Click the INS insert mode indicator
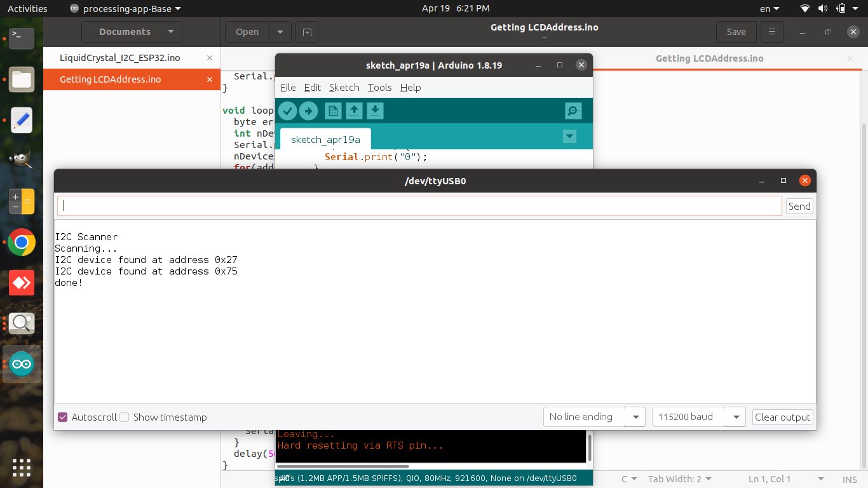This screenshot has width=868, height=488. click(850, 479)
